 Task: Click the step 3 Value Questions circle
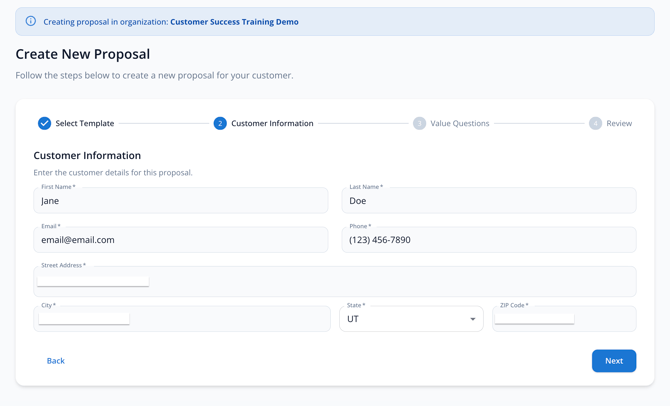419,123
